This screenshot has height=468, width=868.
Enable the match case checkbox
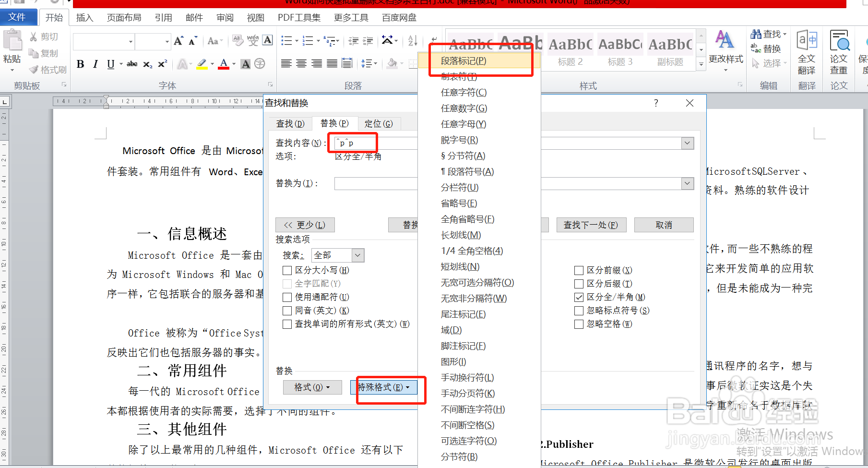pos(287,270)
